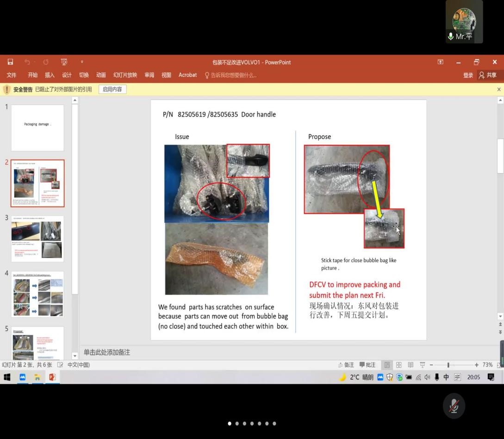Click the editing area scroll-down arrow
504x439 pixels.
click(500, 316)
